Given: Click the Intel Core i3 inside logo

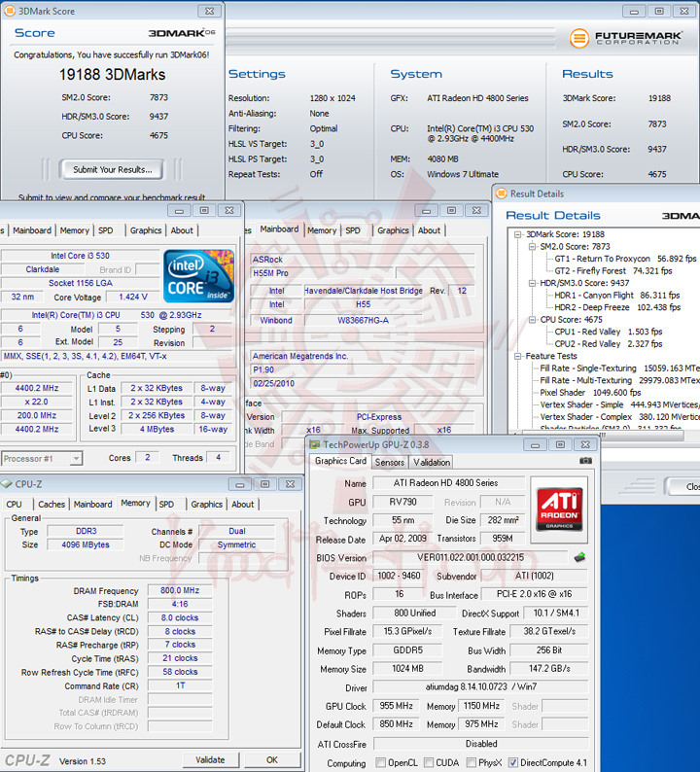Looking at the screenshot, I should point(199,276).
